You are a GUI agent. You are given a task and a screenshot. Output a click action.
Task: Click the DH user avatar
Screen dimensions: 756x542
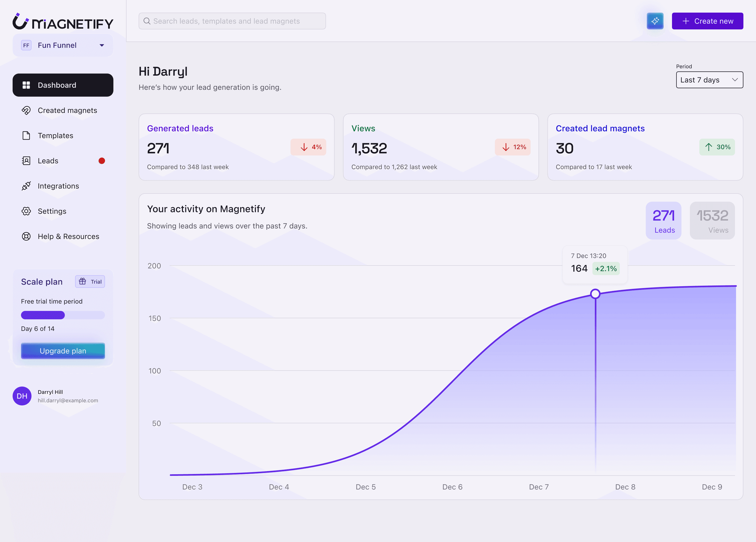(x=22, y=396)
